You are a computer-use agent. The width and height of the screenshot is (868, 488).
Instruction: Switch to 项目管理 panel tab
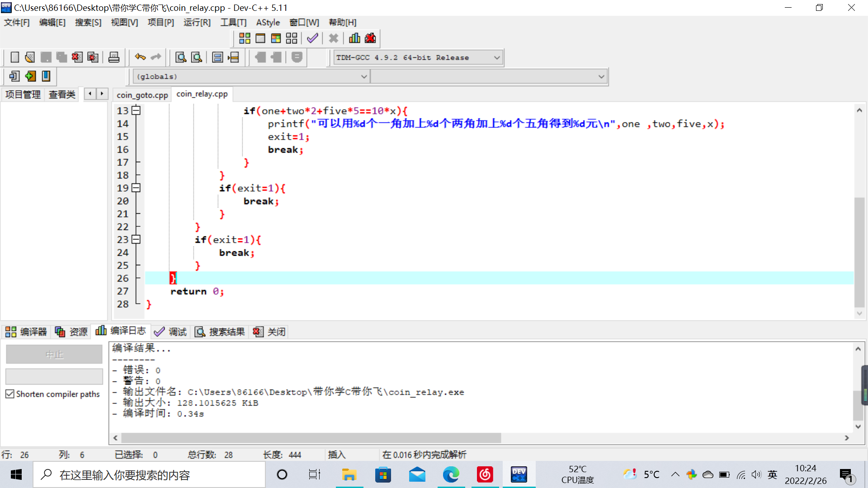coord(23,94)
